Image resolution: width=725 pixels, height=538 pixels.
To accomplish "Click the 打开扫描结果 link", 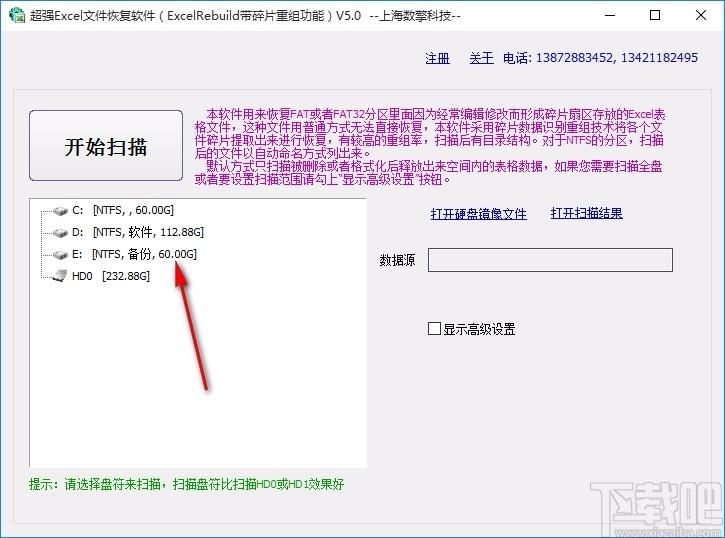I will [x=586, y=213].
